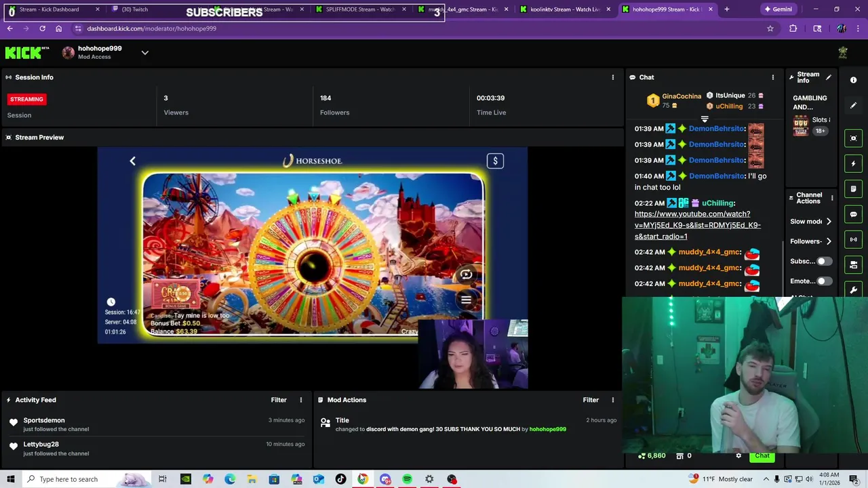Open the system tray clock showing 4:08 AM
Image resolution: width=868 pixels, height=488 pixels.
tap(829, 479)
